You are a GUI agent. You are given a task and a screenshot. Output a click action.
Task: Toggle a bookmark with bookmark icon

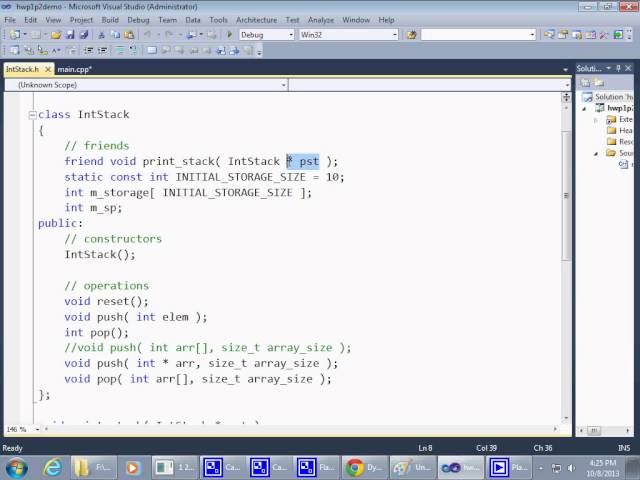pyautogui.click(x=152, y=51)
